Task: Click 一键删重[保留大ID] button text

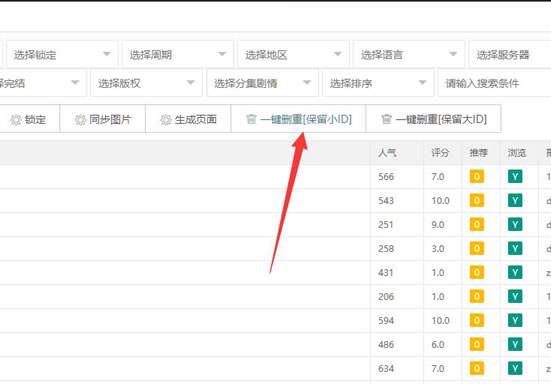Action: 441,119
